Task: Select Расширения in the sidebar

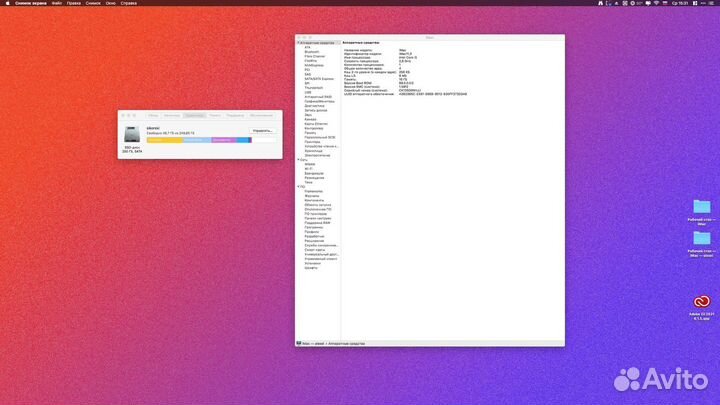Action: pyautogui.click(x=314, y=241)
